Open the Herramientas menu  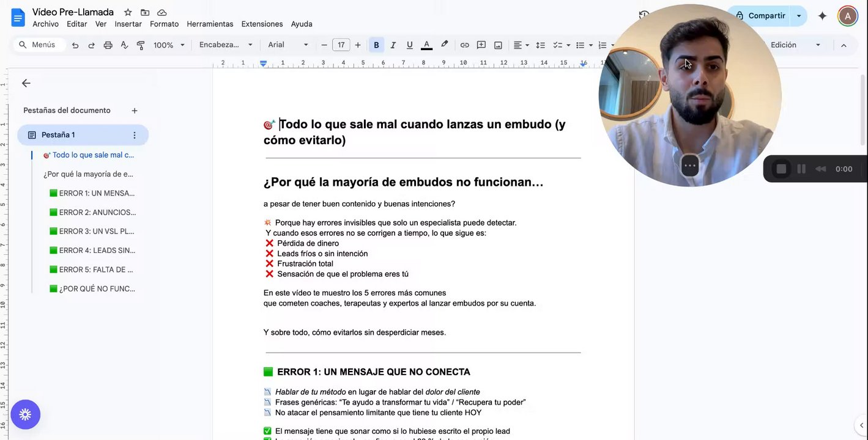pos(210,24)
